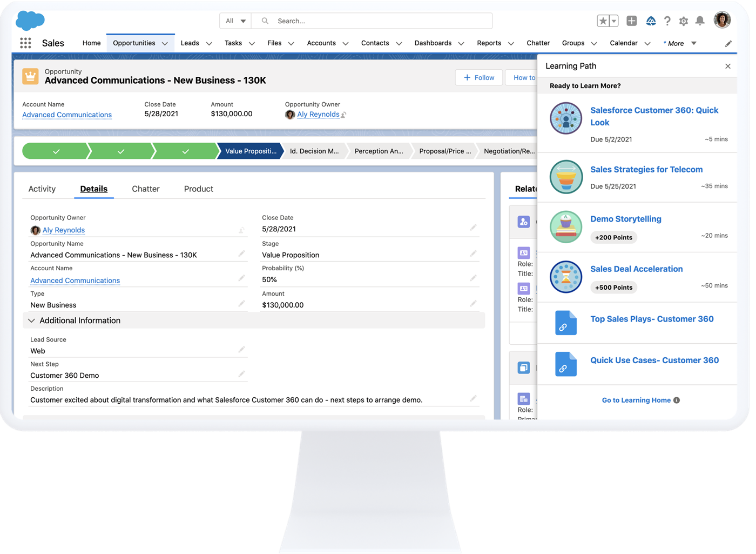Edit the Stage field pencil icon
Screen dimensions: 756x554
[473, 253]
